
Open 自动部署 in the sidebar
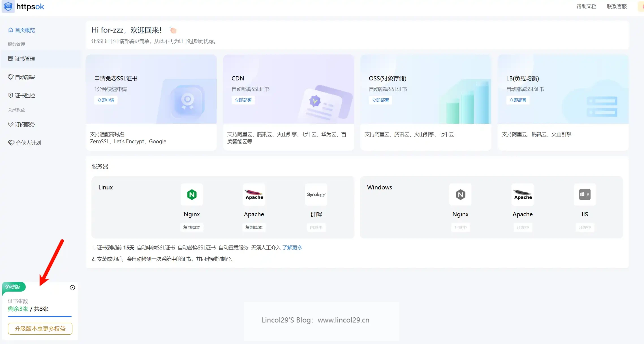[22, 77]
